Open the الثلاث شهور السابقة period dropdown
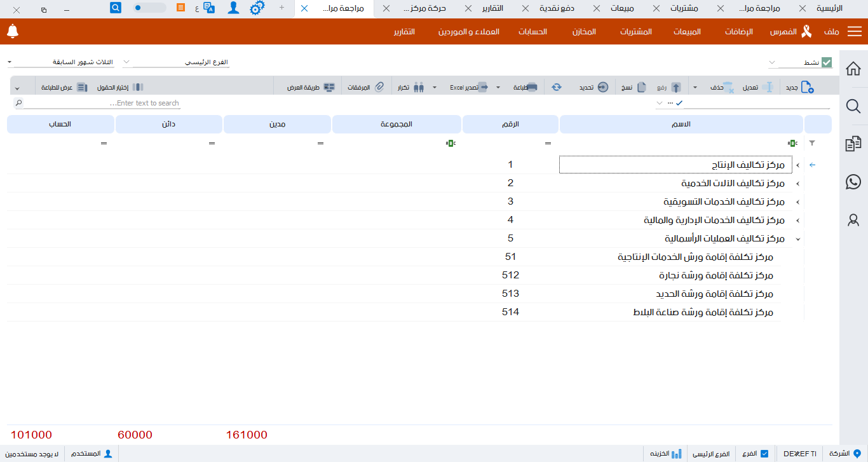This screenshot has height=462, width=868. (x=10, y=62)
